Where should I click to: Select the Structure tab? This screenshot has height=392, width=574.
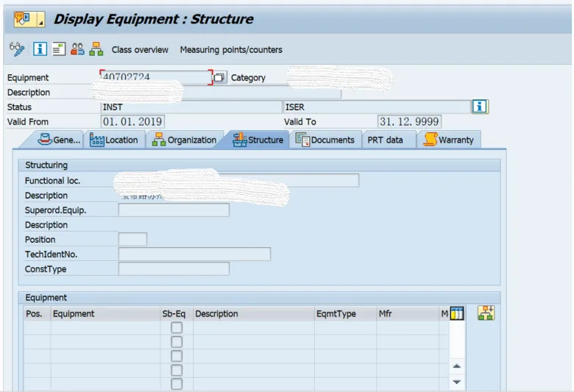coord(258,140)
